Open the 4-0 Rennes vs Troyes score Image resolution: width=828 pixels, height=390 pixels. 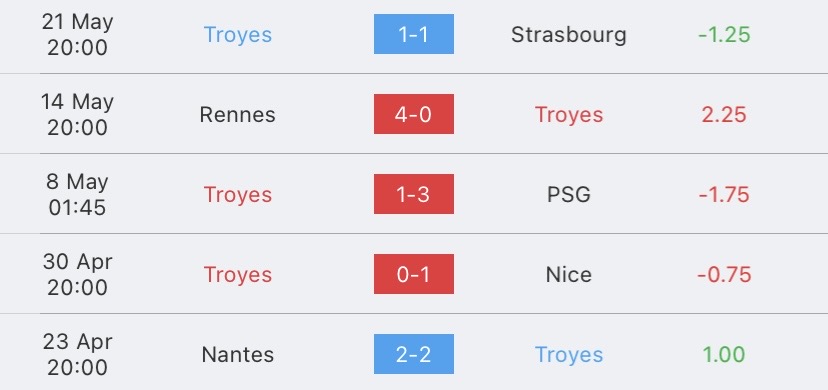(413, 114)
